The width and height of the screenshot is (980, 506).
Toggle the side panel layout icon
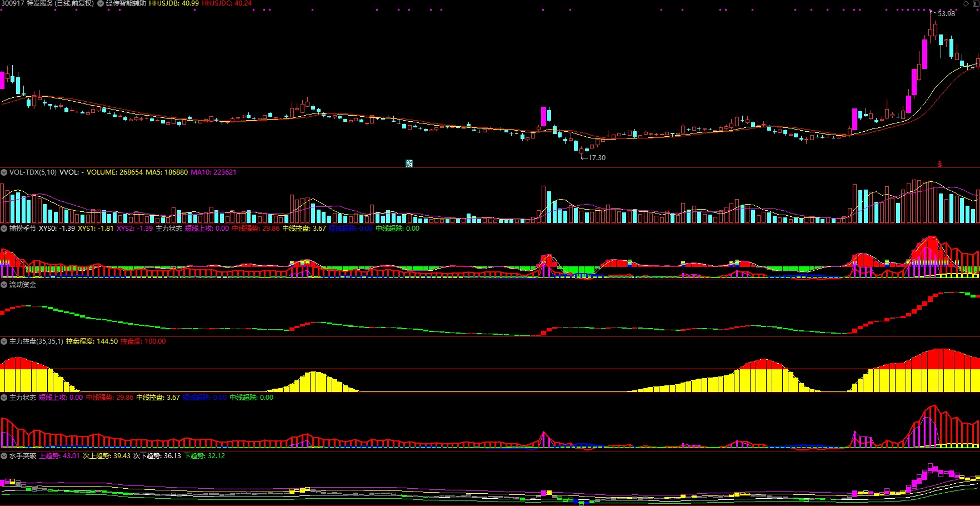[x=976, y=3]
